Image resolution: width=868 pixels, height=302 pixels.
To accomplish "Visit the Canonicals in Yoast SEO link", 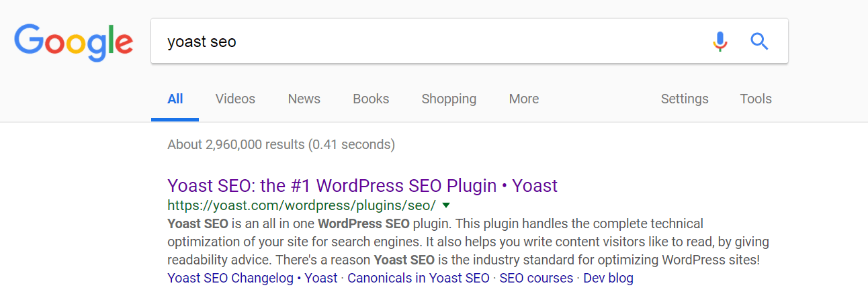I will [x=419, y=278].
